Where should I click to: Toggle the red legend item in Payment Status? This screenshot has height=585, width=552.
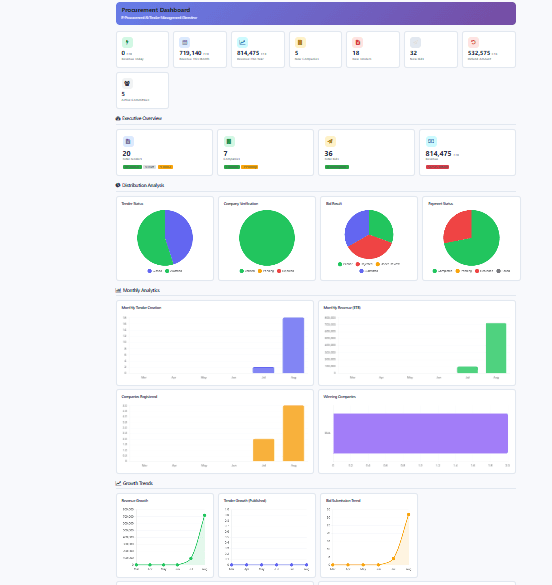point(484,271)
